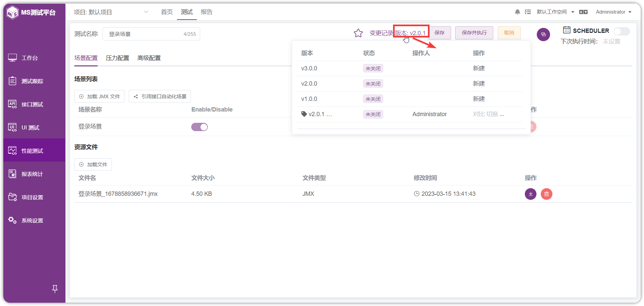Open the 默认工作空间 workspace dropdown

(x=555, y=12)
